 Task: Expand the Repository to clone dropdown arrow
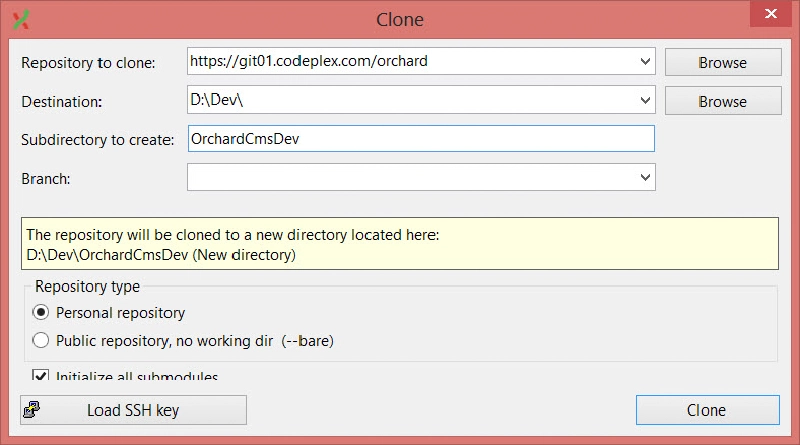coord(645,61)
